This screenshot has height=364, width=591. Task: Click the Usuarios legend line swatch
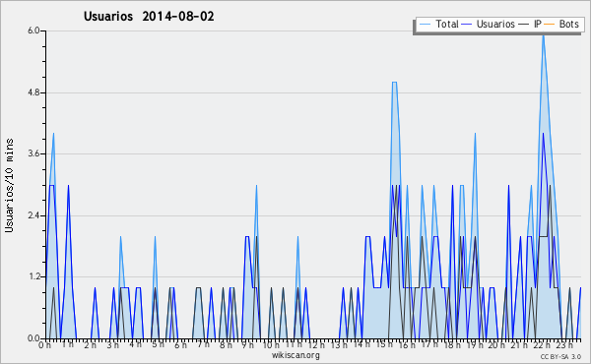[467, 25]
